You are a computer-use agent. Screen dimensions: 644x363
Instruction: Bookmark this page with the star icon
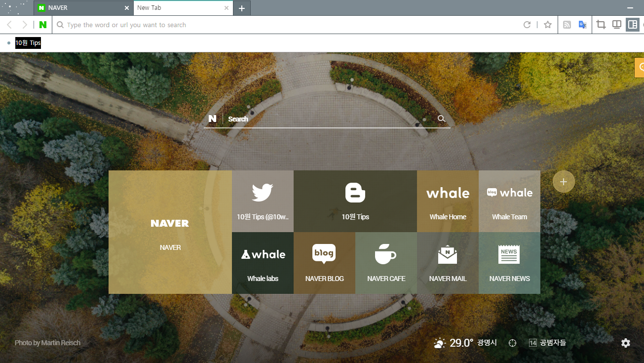click(x=547, y=24)
